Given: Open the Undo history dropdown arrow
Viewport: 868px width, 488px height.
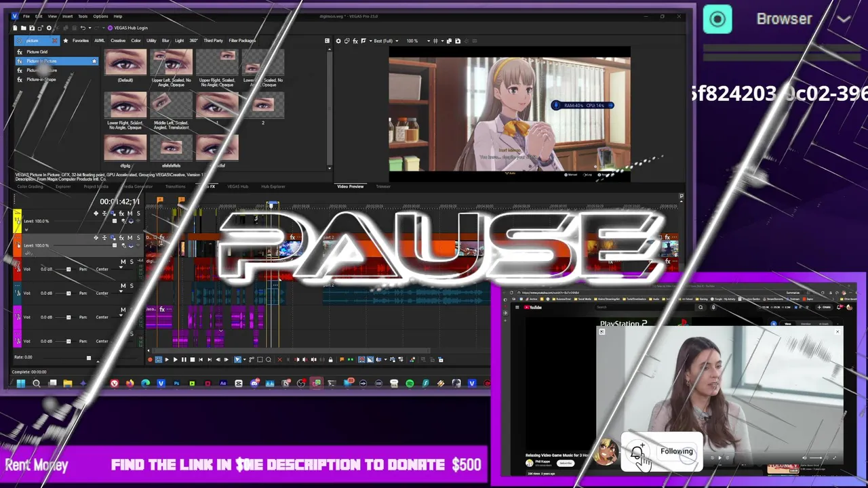Looking at the screenshot, I should (x=90, y=28).
